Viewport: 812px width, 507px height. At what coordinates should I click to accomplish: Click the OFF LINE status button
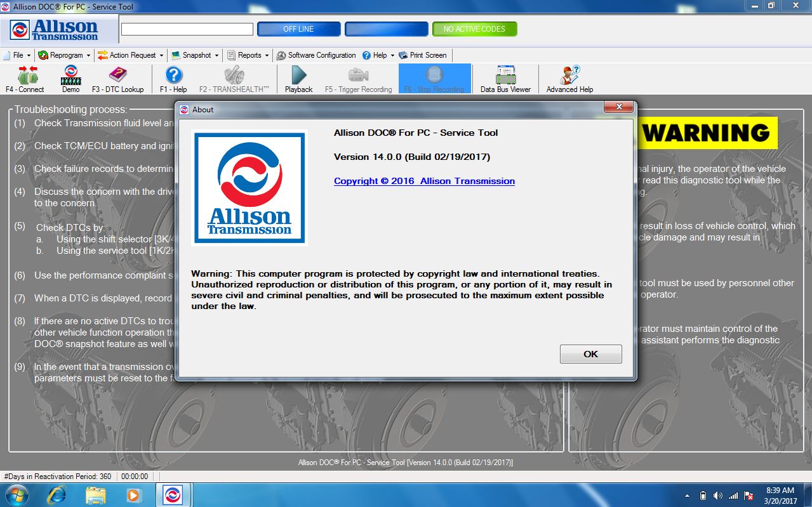click(x=298, y=29)
